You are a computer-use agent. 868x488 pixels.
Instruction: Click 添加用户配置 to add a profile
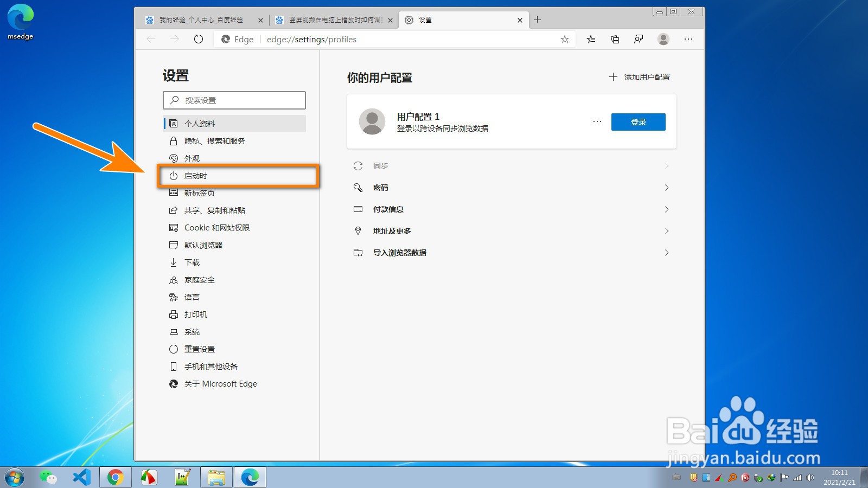(x=640, y=77)
